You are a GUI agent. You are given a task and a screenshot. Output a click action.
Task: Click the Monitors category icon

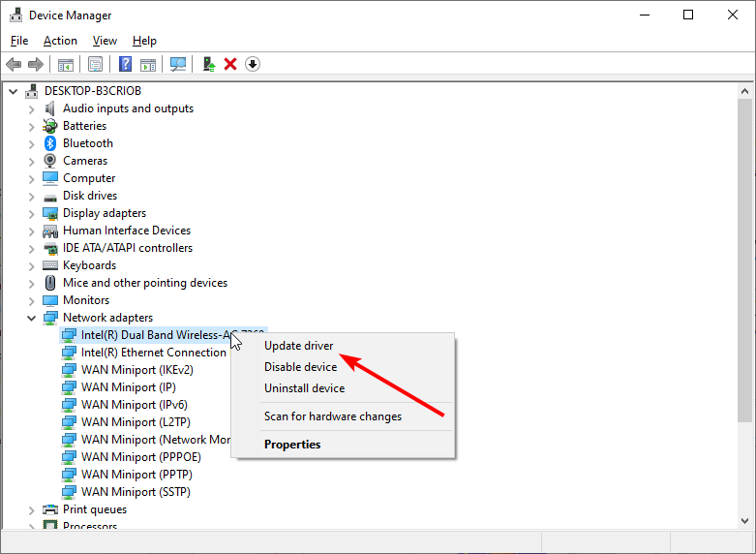coord(50,300)
